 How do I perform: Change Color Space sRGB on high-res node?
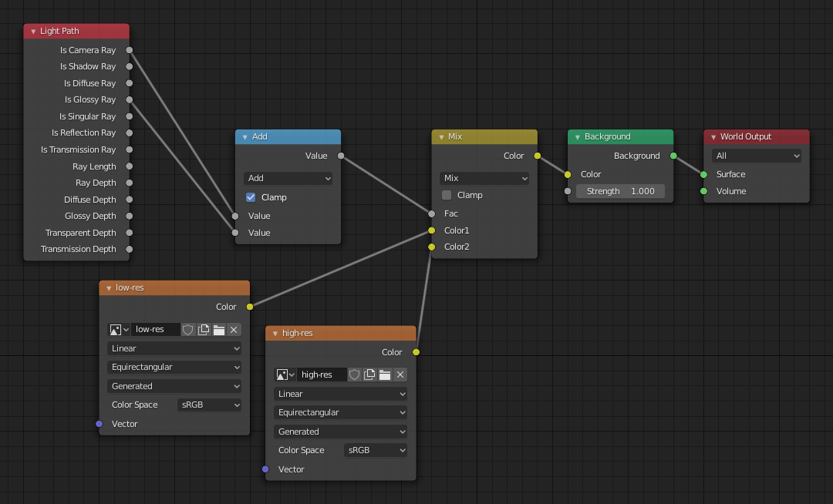coord(375,450)
